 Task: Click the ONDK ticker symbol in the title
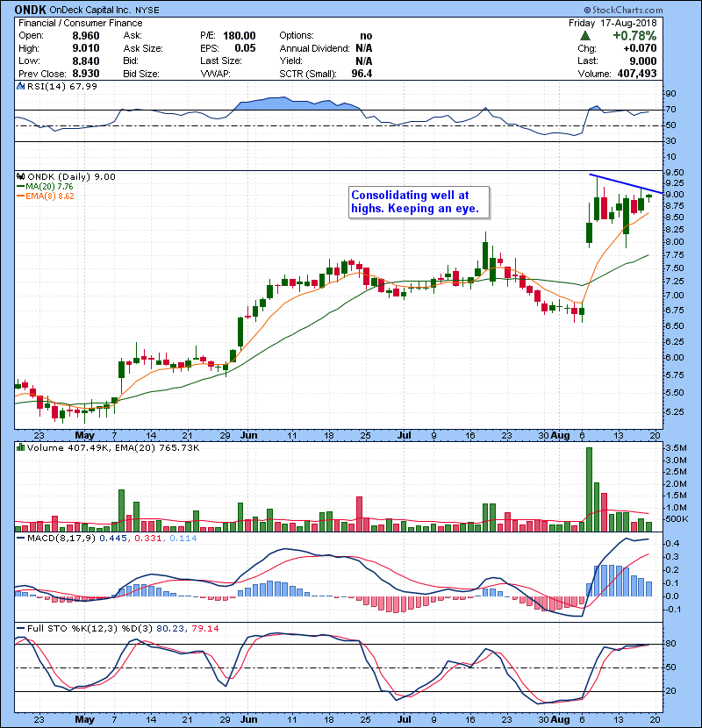click(30, 10)
